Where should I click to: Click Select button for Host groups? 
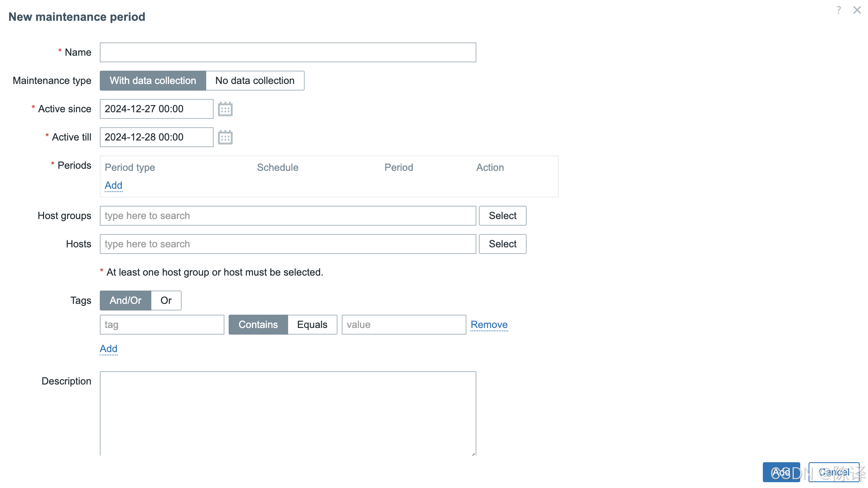tap(502, 216)
